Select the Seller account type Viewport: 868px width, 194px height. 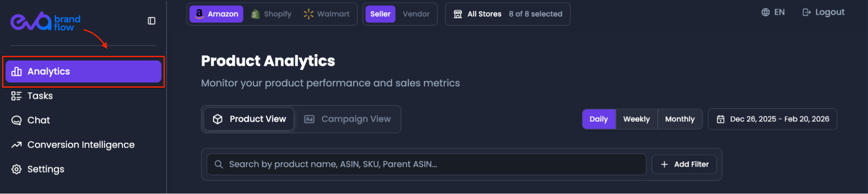(x=380, y=14)
